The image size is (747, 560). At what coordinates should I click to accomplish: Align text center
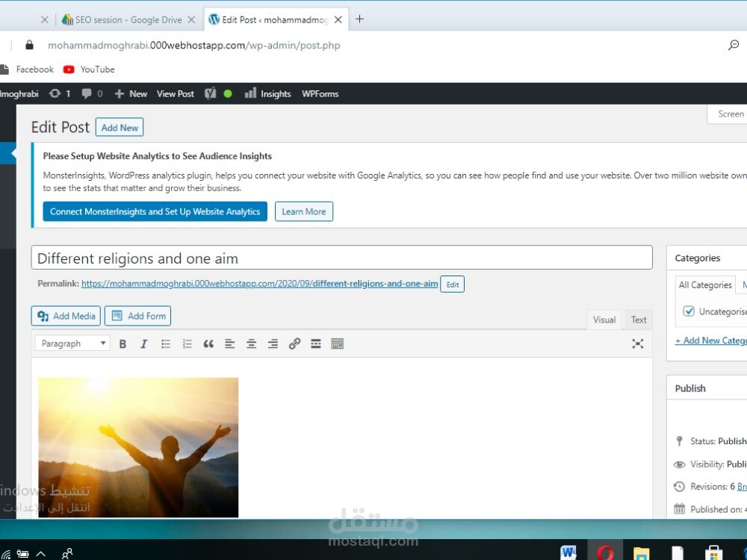click(x=251, y=343)
